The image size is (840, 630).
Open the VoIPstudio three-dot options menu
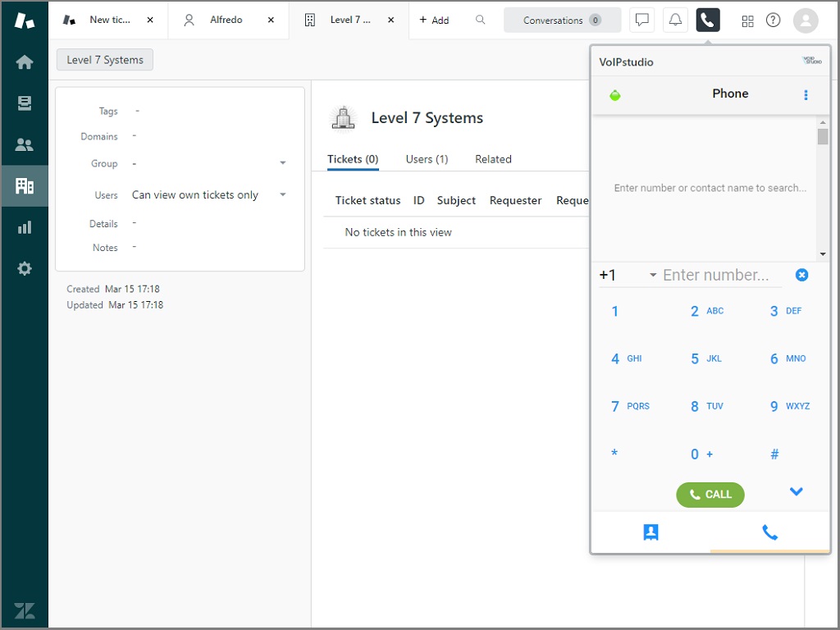tap(806, 96)
